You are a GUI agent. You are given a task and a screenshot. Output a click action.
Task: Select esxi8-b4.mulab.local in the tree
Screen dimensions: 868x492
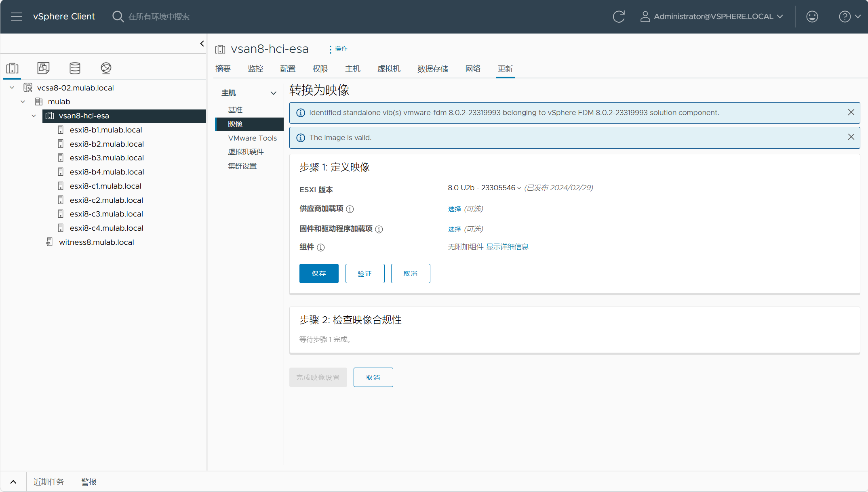pyautogui.click(x=107, y=172)
